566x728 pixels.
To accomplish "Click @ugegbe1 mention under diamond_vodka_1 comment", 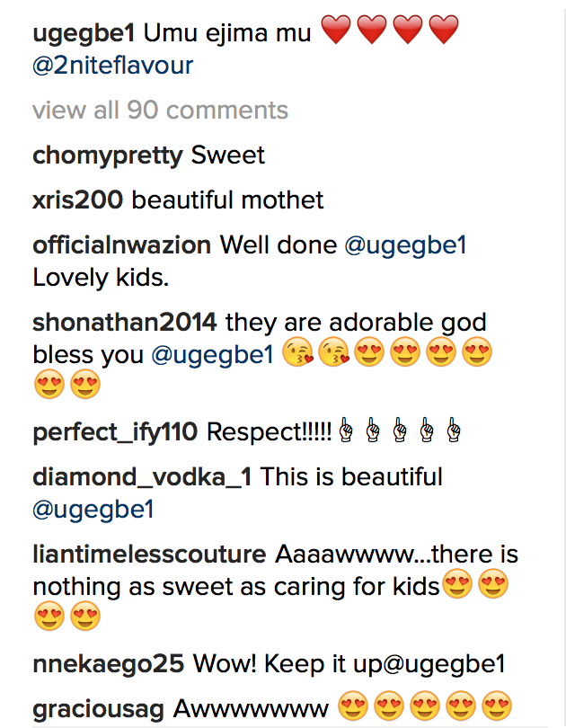I will pyautogui.click(x=93, y=509).
